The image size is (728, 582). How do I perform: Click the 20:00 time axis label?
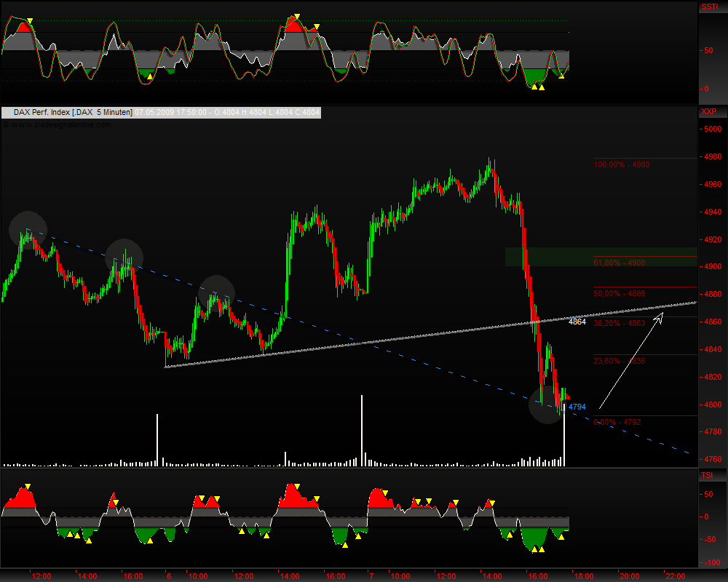click(630, 576)
